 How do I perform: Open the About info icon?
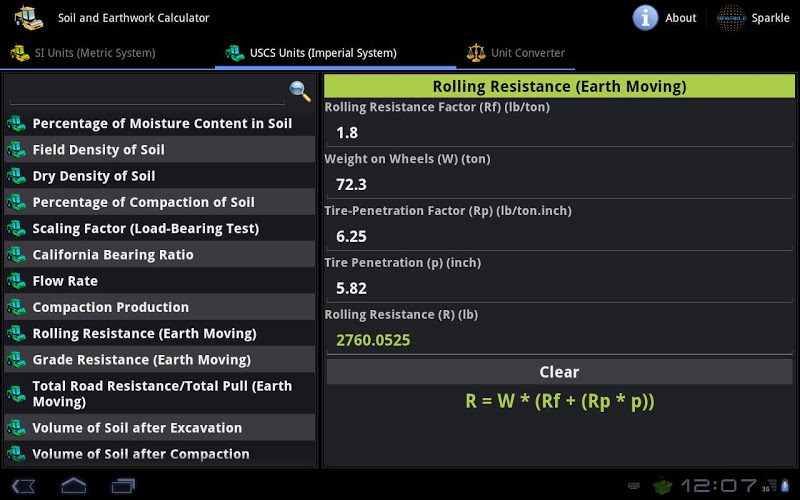point(645,18)
